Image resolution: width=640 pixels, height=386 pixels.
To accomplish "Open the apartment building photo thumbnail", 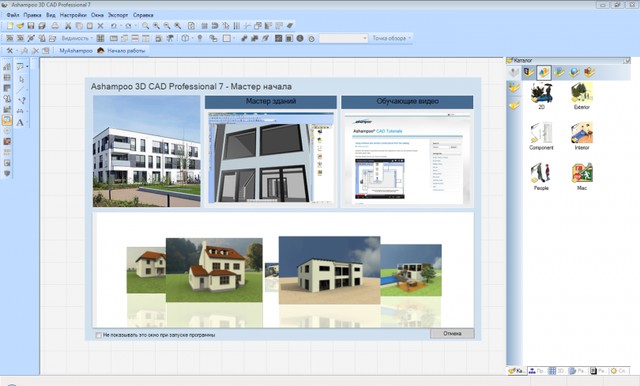I will pyautogui.click(x=147, y=151).
